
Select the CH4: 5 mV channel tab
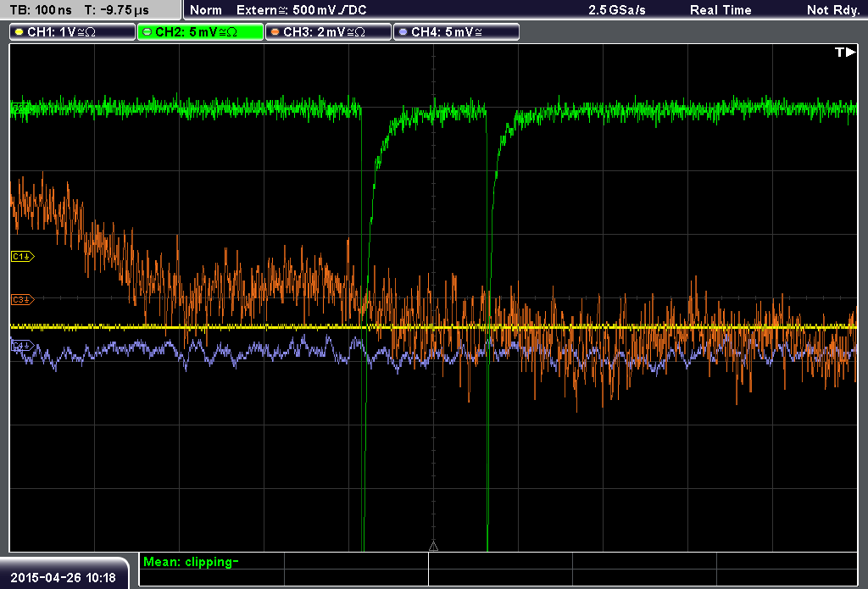click(x=456, y=32)
